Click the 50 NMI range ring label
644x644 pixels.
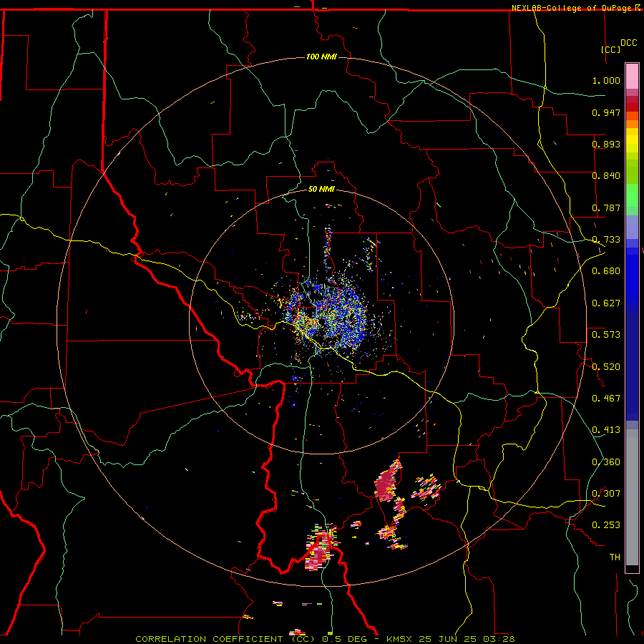321,190
